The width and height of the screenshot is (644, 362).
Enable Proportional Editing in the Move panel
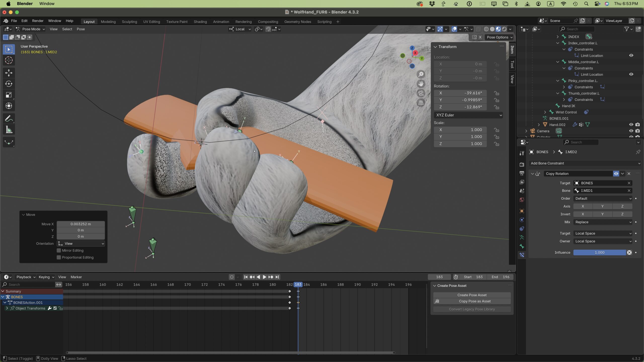click(x=58, y=257)
